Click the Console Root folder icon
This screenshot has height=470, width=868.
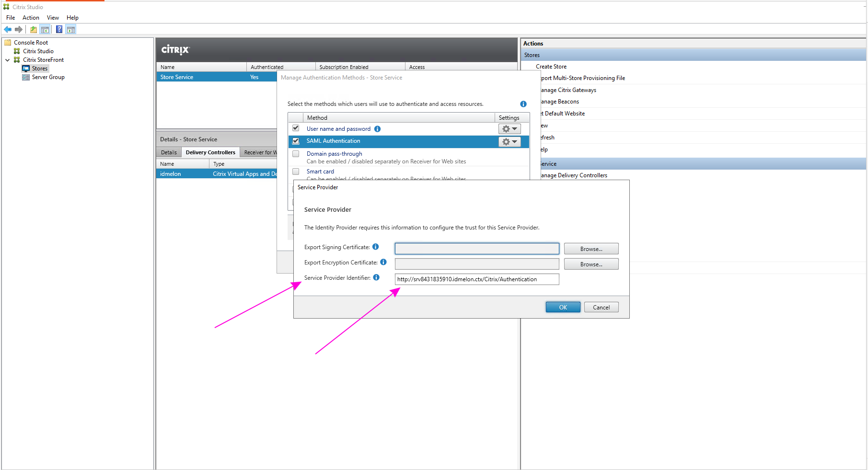tap(8, 43)
